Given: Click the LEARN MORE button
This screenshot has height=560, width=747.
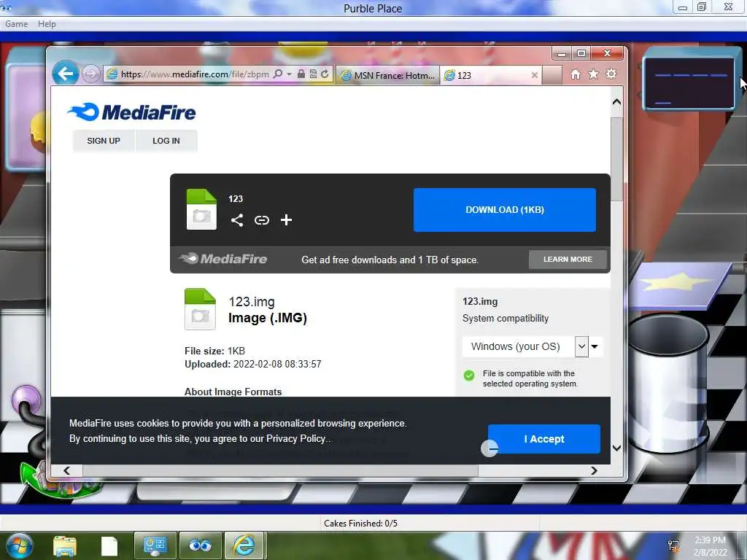Looking at the screenshot, I should (x=568, y=260).
